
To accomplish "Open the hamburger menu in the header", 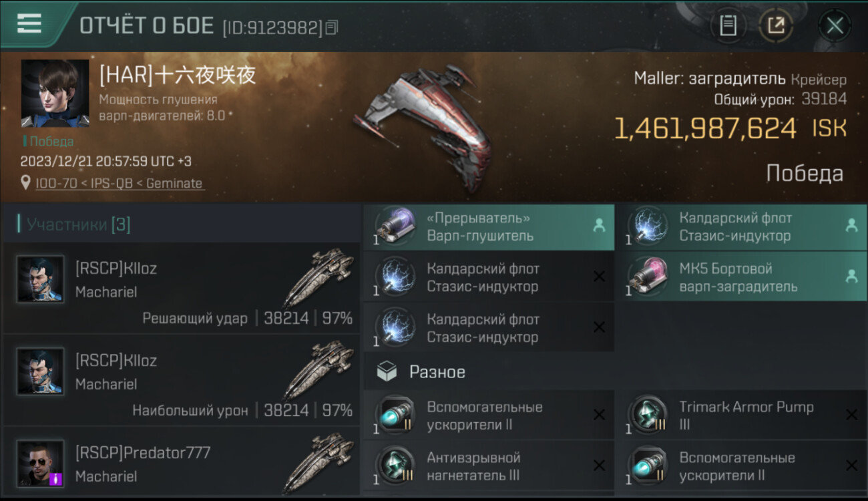I will (x=29, y=24).
